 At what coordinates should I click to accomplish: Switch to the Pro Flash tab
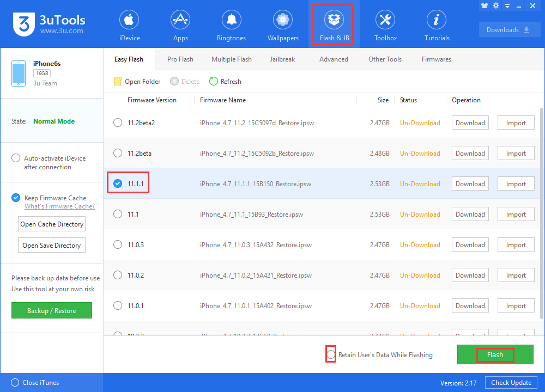[x=180, y=59]
